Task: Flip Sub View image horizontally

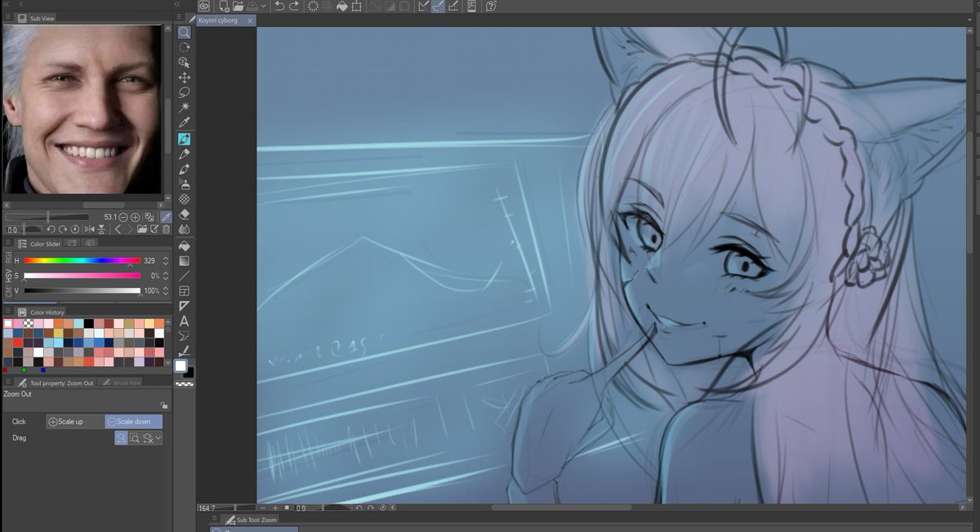Action: (89, 229)
